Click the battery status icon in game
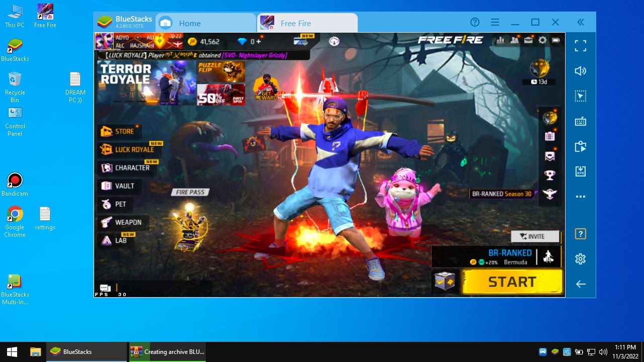The image size is (644, 362). [556, 40]
